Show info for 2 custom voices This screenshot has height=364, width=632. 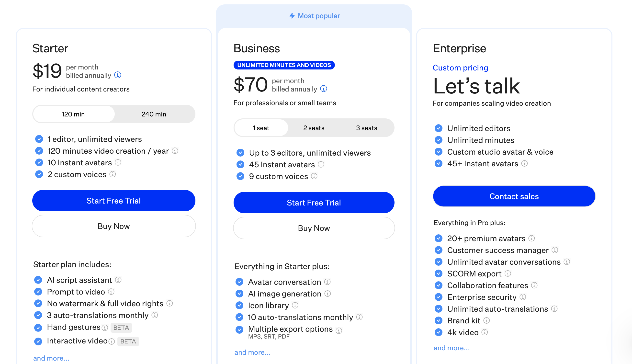pos(113,174)
